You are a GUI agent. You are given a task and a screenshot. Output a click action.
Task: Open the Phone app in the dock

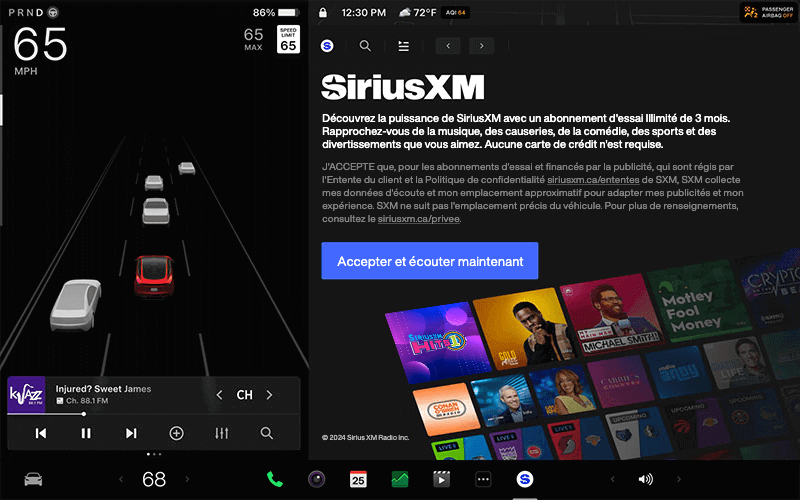click(x=275, y=479)
